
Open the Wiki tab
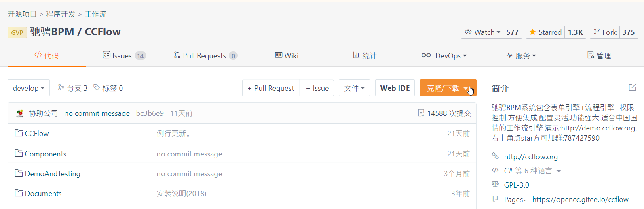[x=287, y=56]
